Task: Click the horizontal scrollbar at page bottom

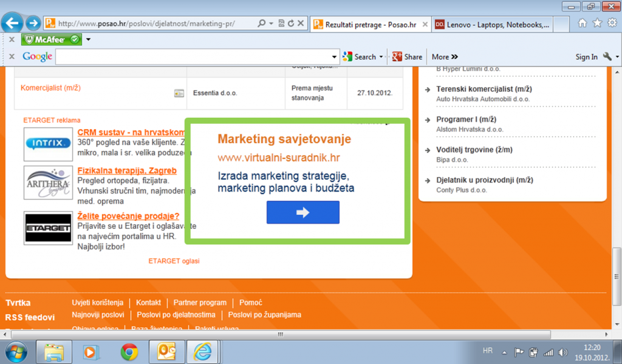Action: (279, 334)
